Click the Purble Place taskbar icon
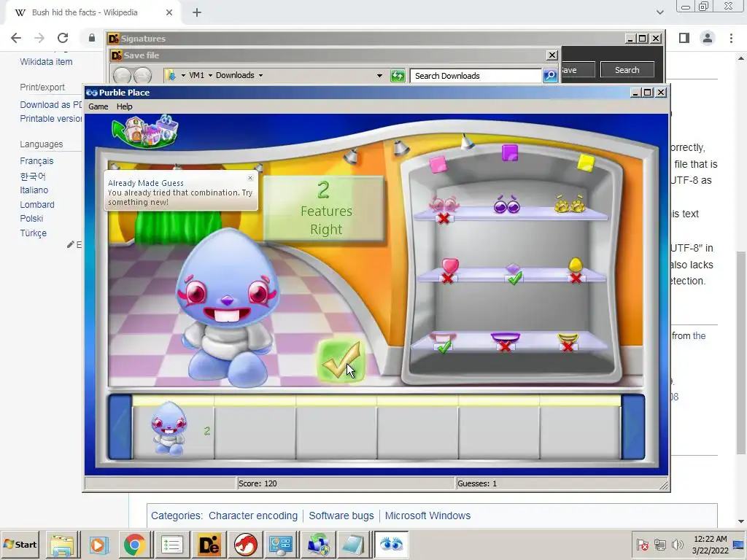This screenshot has width=747, height=560. pyautogui.click(x=392, y=545)
